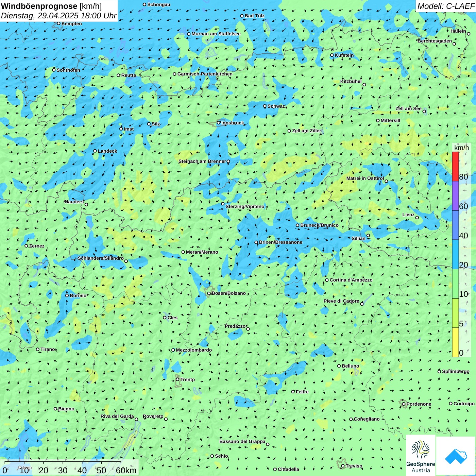Click the Zernez marker circle

tap(26, 246)
